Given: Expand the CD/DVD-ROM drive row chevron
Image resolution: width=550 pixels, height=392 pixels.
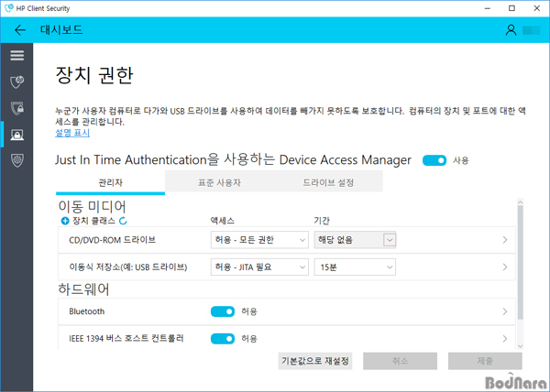Looking at the screenshot, I should [x=505, y=240].
